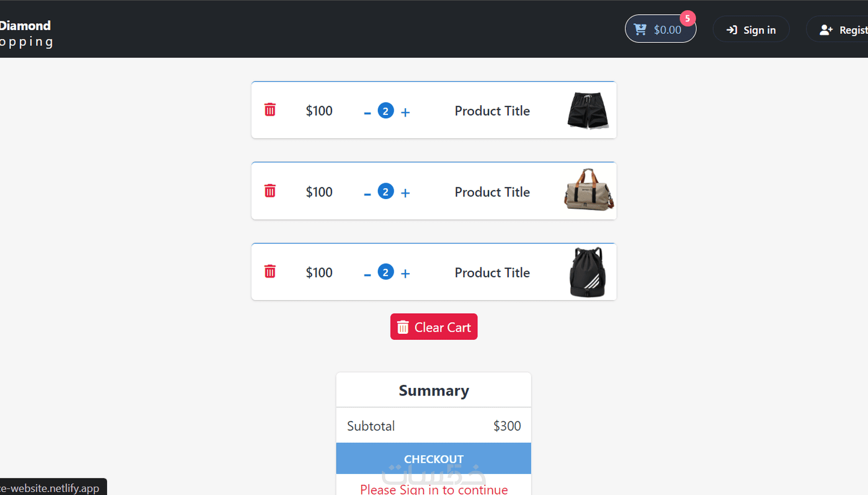This screenshot has height=495, width=868.
Task: Empty everything with Clear Cart
Action: (x=434, y=327)
